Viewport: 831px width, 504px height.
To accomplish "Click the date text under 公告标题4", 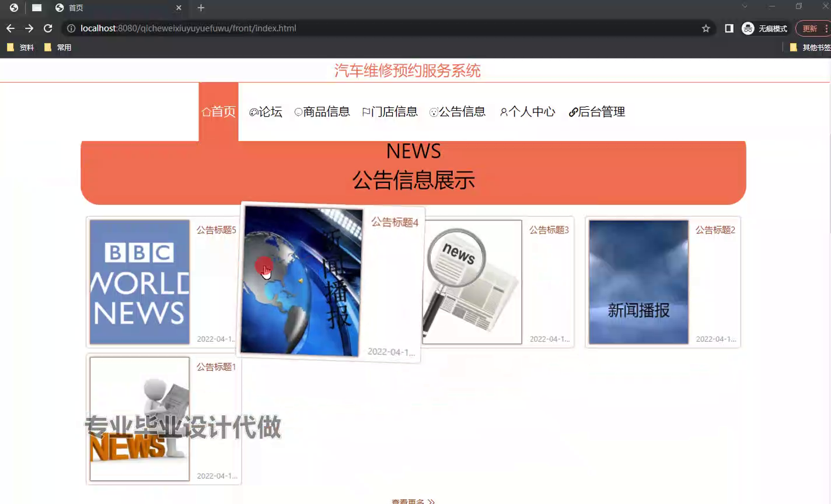I will coord(391,352).
